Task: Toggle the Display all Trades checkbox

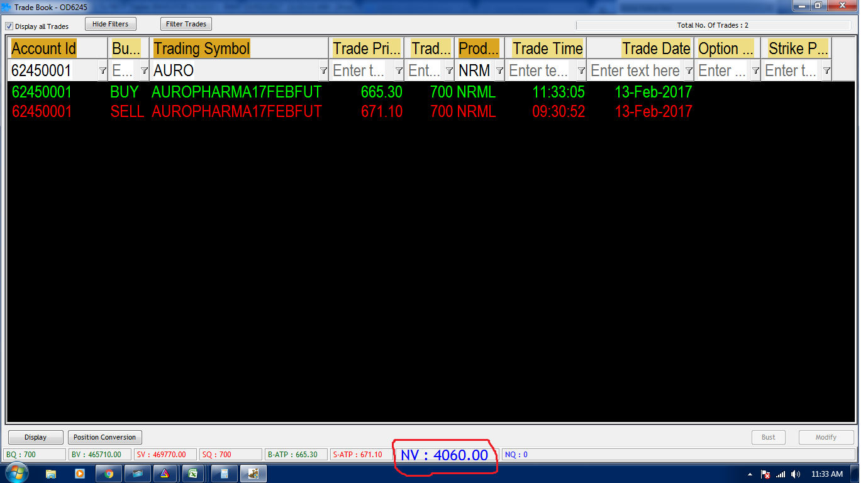Action: 9,26
